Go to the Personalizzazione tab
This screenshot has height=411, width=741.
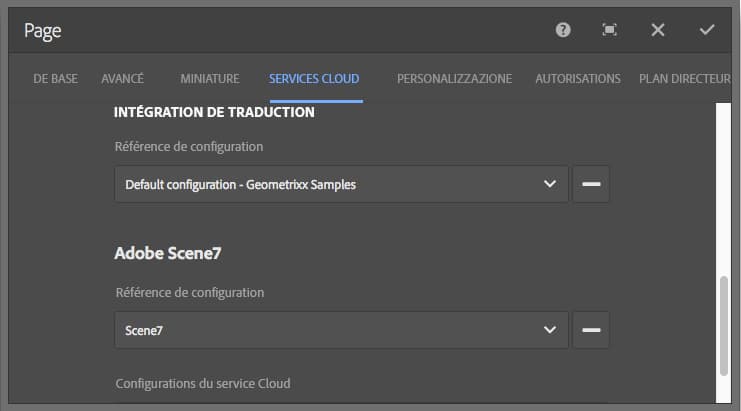(x=454, y=78)
